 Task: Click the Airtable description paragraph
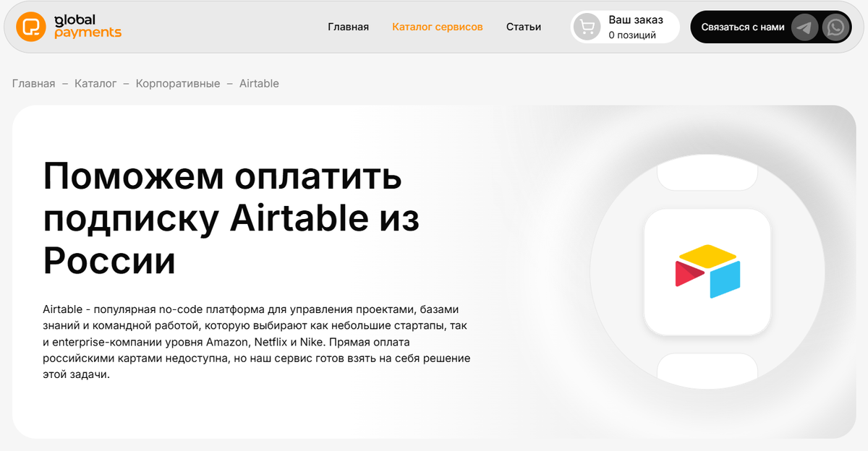[x=257, y=342]
